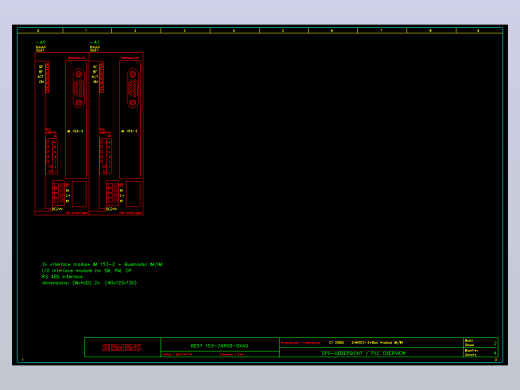The image size is (520, 390).
Task: Select left module's IM 153-2 label
Action: tap(75, 131)
